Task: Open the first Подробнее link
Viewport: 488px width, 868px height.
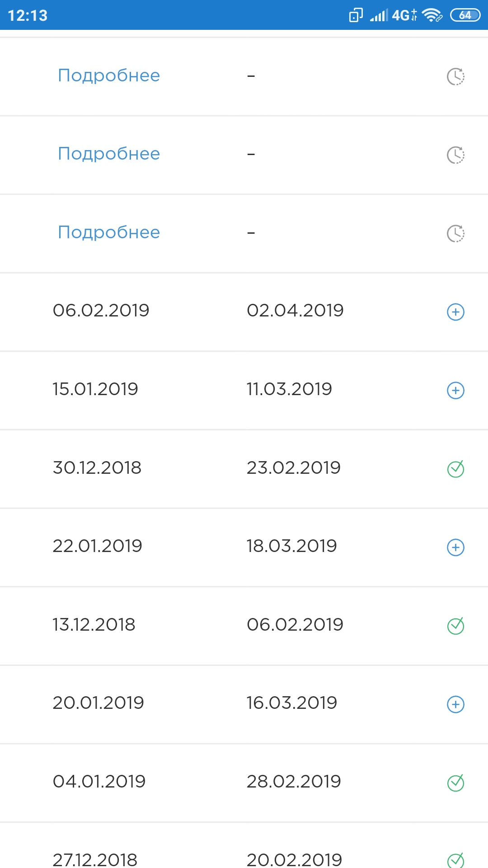Action: click(x=109, y=75)
